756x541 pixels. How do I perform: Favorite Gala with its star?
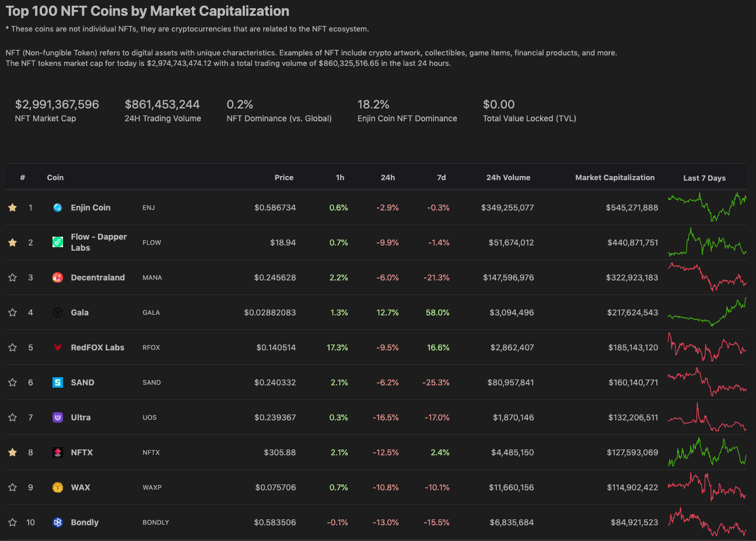click(12, 312)
